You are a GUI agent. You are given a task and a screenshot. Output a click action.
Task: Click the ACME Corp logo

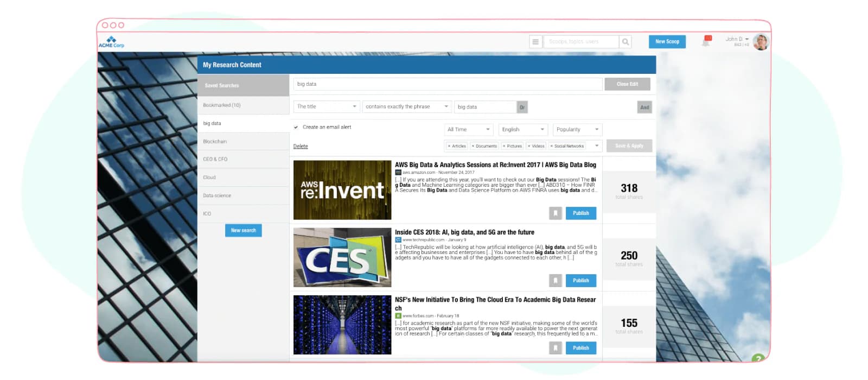pyautogui.click(x=111, y=42)
